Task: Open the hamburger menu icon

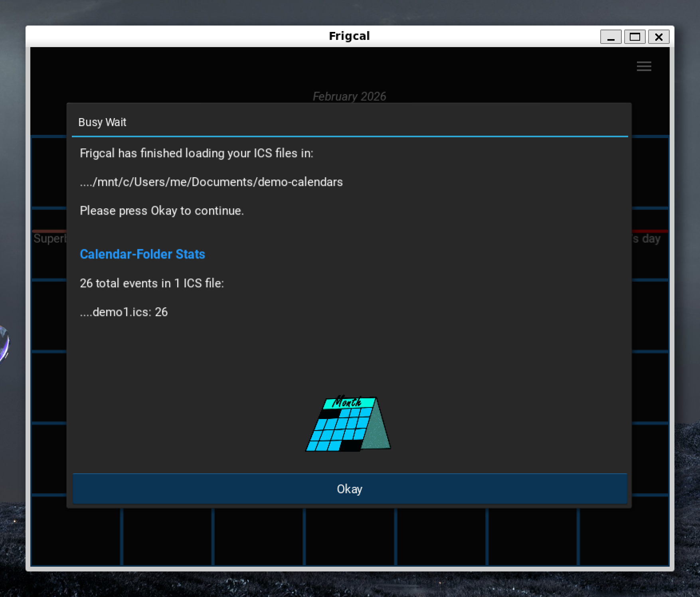Action: 644,66
